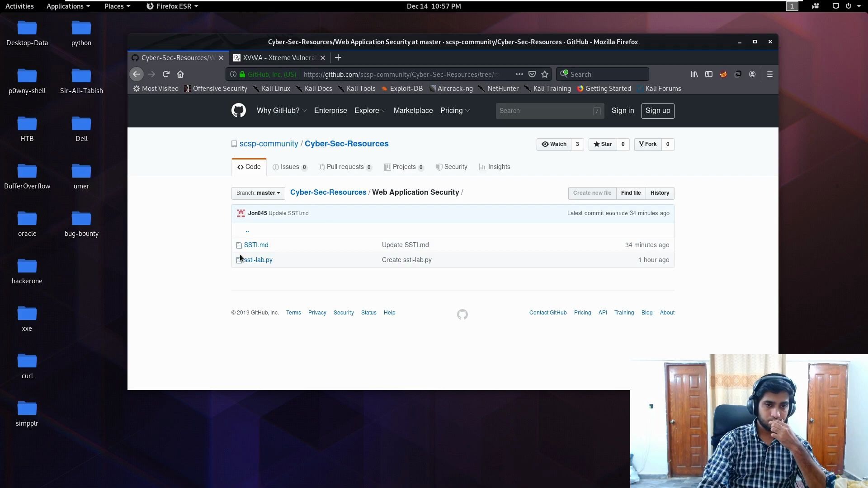Close the XVWA tab
Screen dimensions: 868x488
point(323,58)
